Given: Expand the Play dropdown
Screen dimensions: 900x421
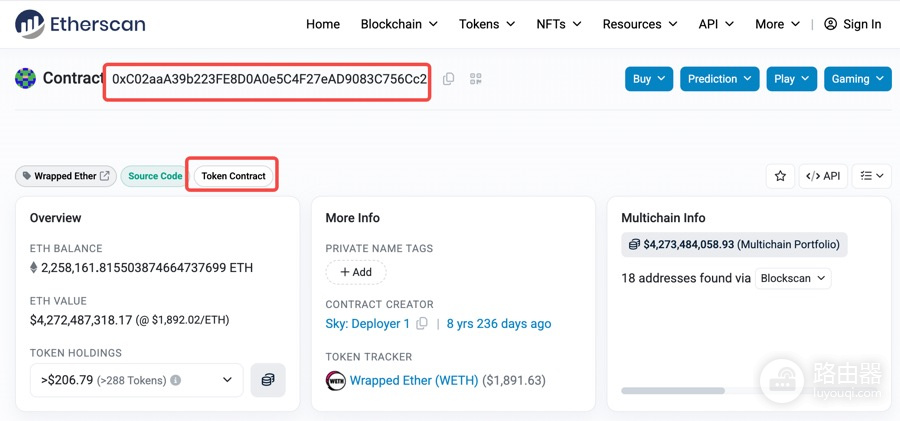Looking at the screenshot, I should [792, 79].
